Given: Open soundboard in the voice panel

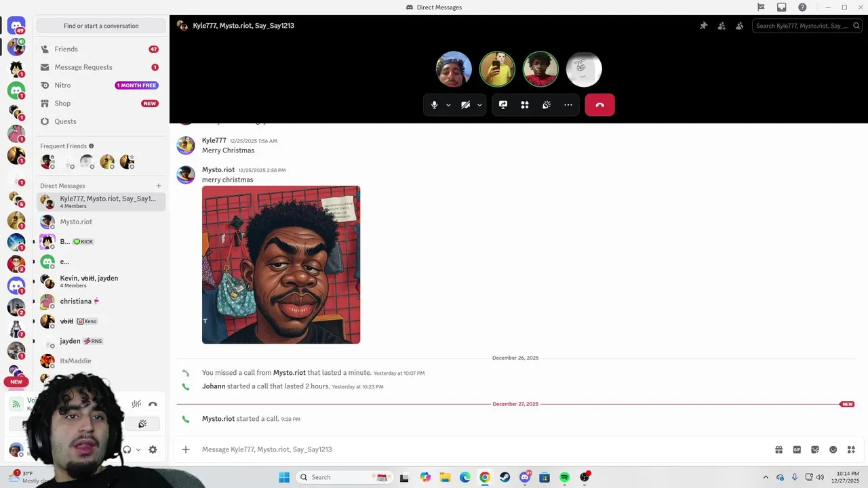Looking at the screenshot, I should [x=142, y=424].
